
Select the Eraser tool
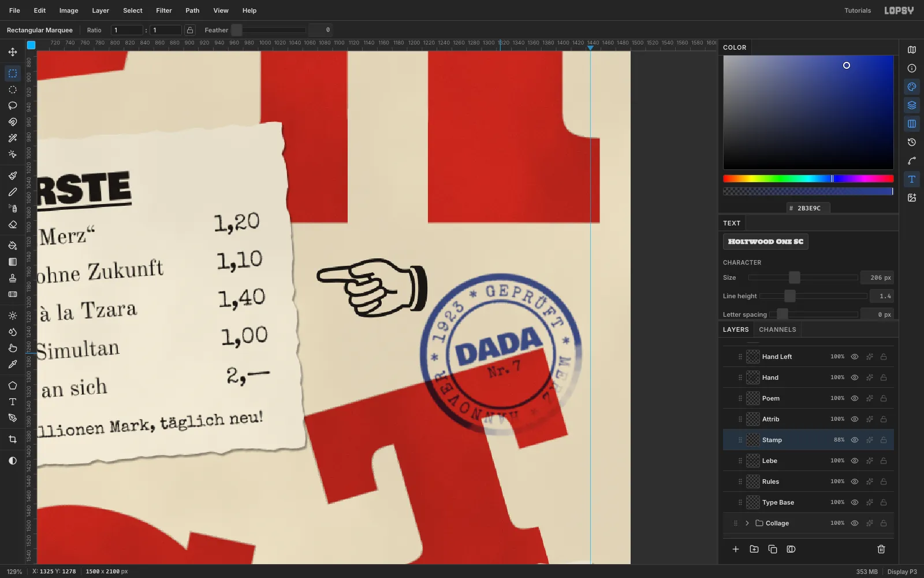tap(13, 224)
